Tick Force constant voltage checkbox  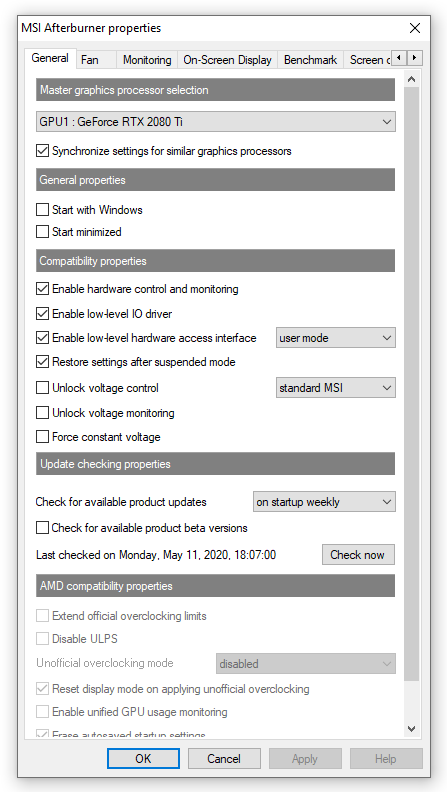(42, 437)
